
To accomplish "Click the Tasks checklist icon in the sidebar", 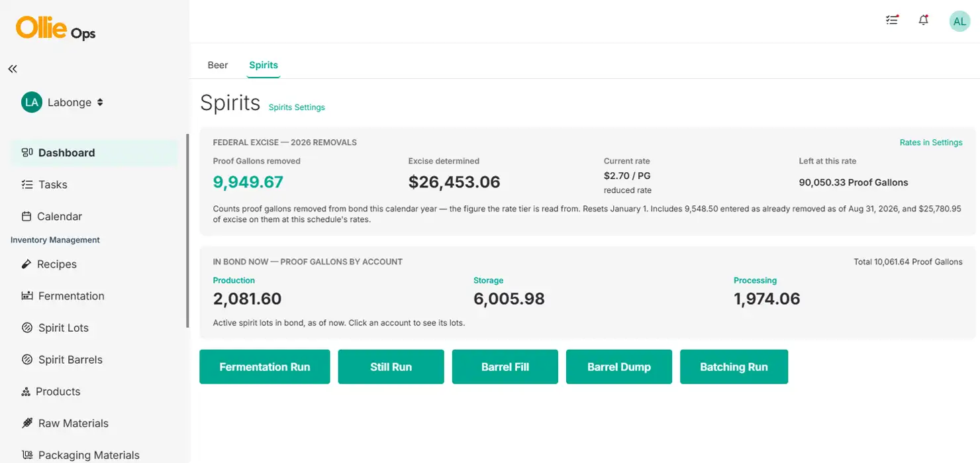I will tap(27, 185).
